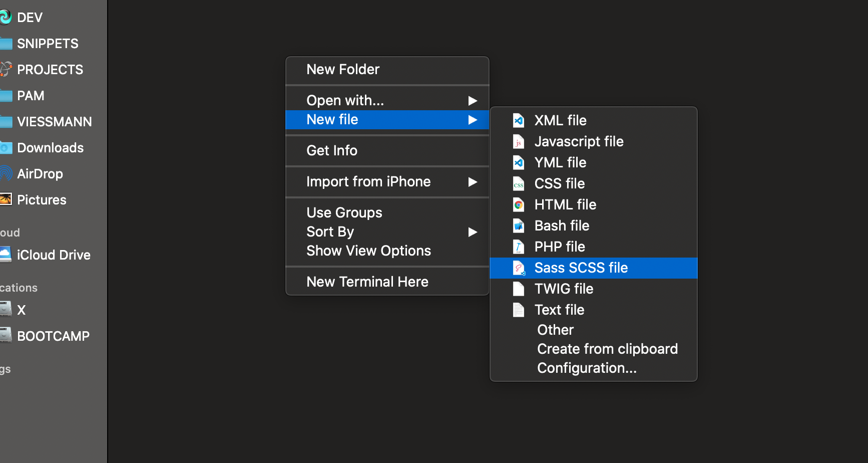Open Downloads folder in sidebar
The height and width of the screenshot is (463, 868).
click(50, 148)
